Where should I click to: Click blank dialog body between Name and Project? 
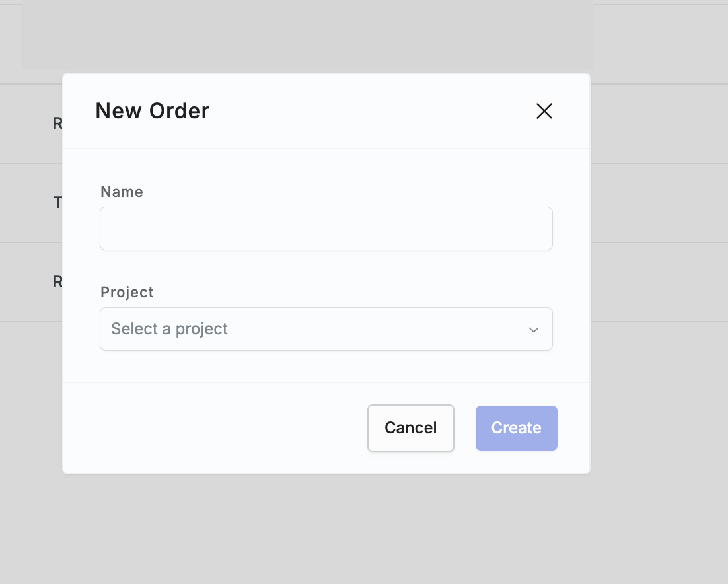326,267
